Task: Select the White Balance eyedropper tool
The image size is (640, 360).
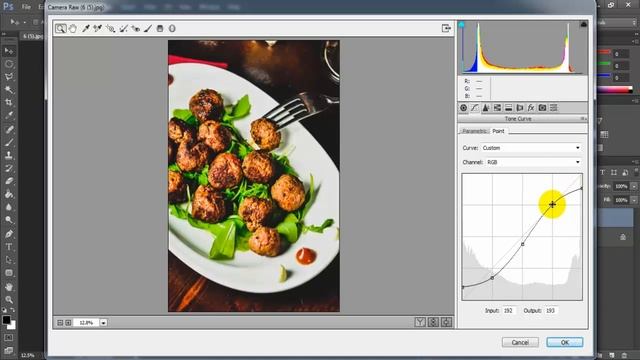Action: pos(86,28)
